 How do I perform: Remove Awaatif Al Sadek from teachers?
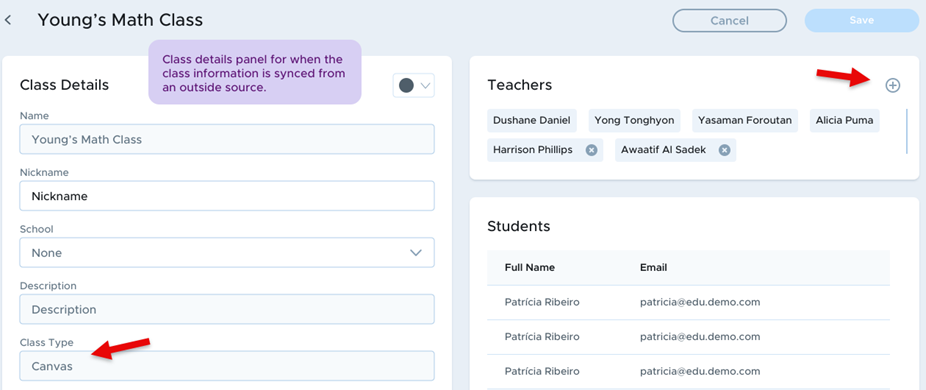(x=724, y=150)
